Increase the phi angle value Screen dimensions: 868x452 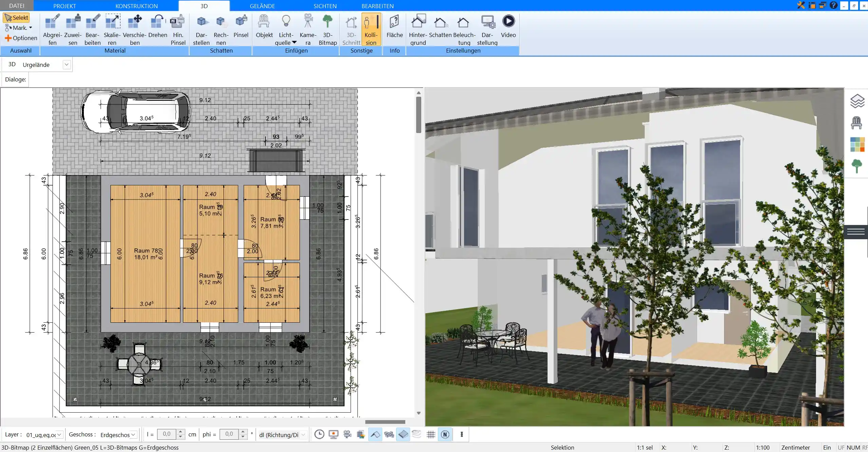[243, 432]
